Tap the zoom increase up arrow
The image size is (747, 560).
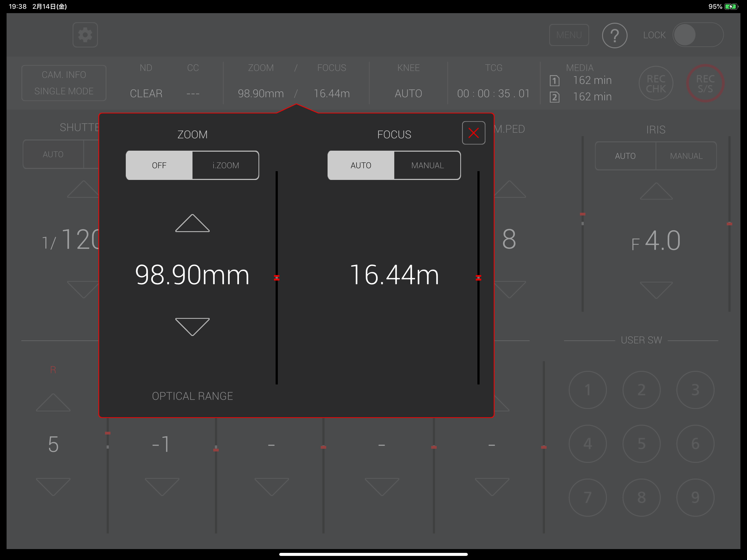[192, 223]
